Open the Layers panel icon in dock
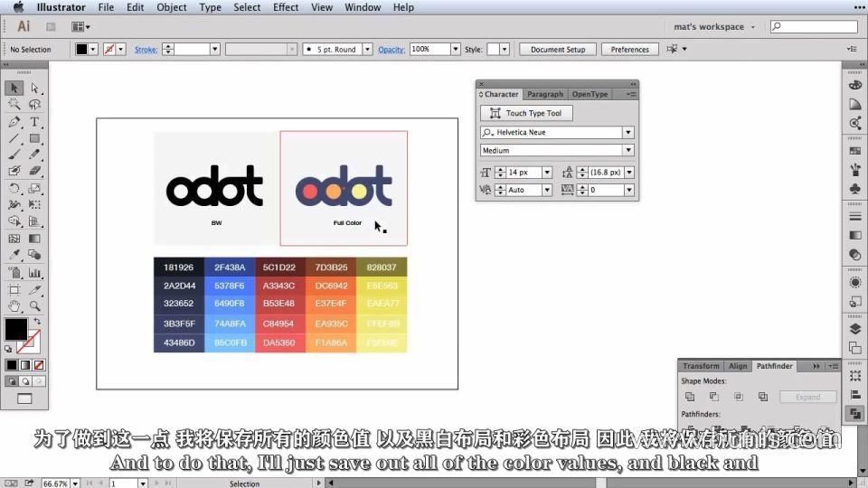The width and height of the screenshot is (868, 488). (855, 329)
